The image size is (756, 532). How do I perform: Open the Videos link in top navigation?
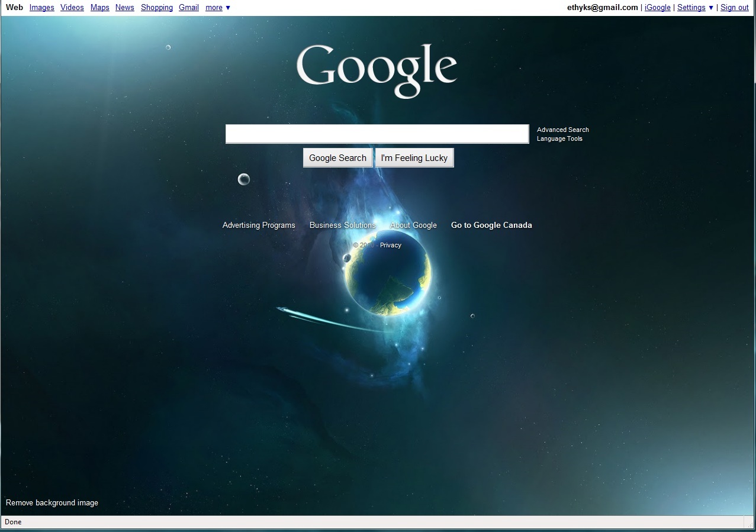pos(72,8)
